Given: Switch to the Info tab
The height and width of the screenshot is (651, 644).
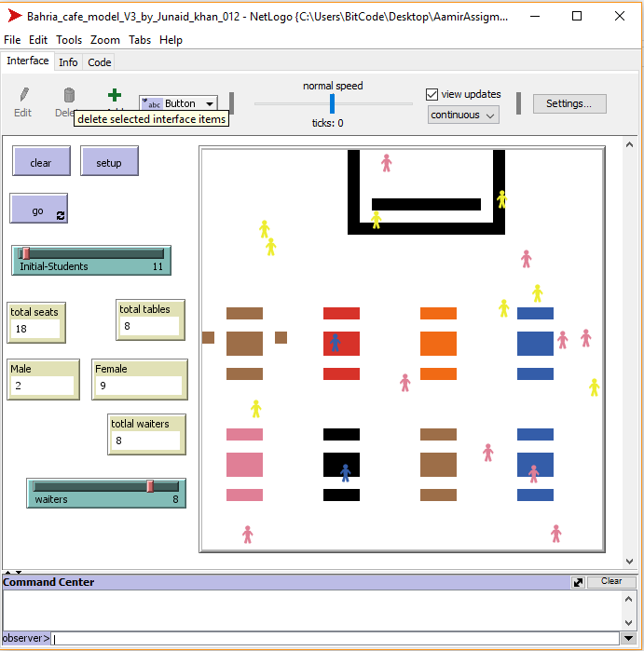Looking at the screenshot, I should [x=68, y=62].
